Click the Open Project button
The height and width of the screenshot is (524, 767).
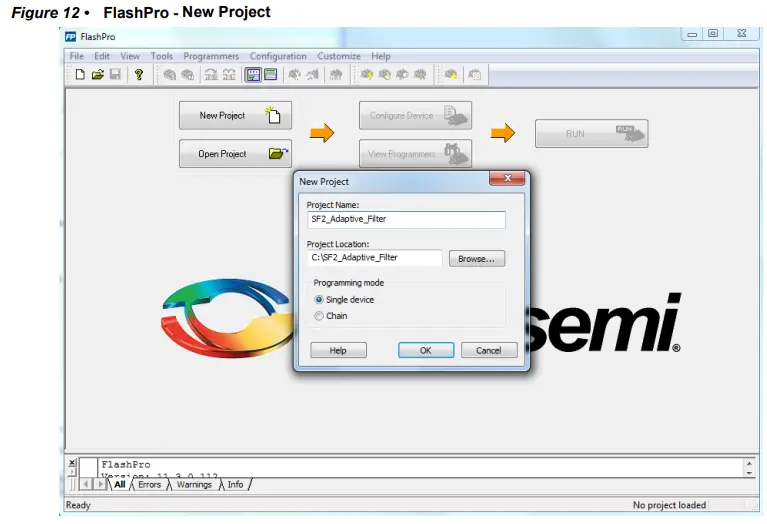click(235, 154)
